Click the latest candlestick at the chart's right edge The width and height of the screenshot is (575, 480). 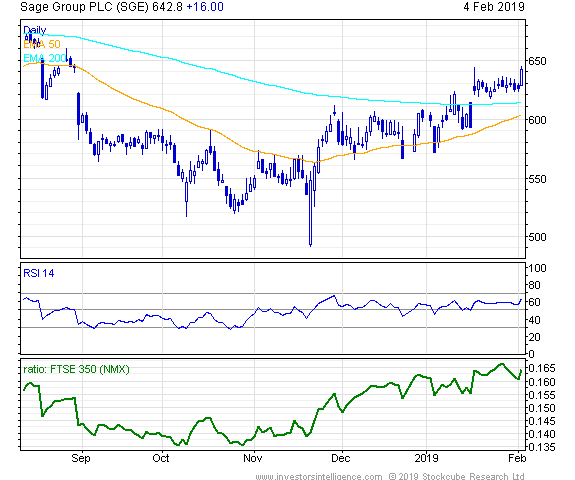click(x=521, y=77)
